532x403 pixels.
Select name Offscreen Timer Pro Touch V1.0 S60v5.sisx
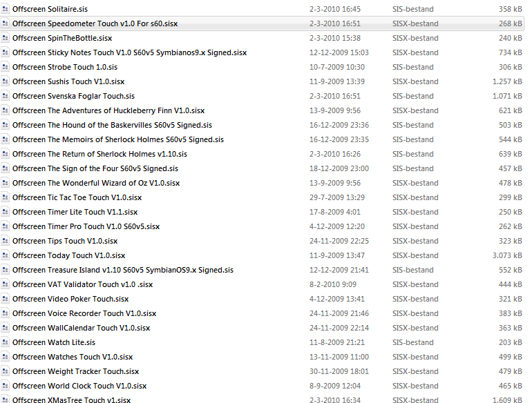click(x=86, y=227)
